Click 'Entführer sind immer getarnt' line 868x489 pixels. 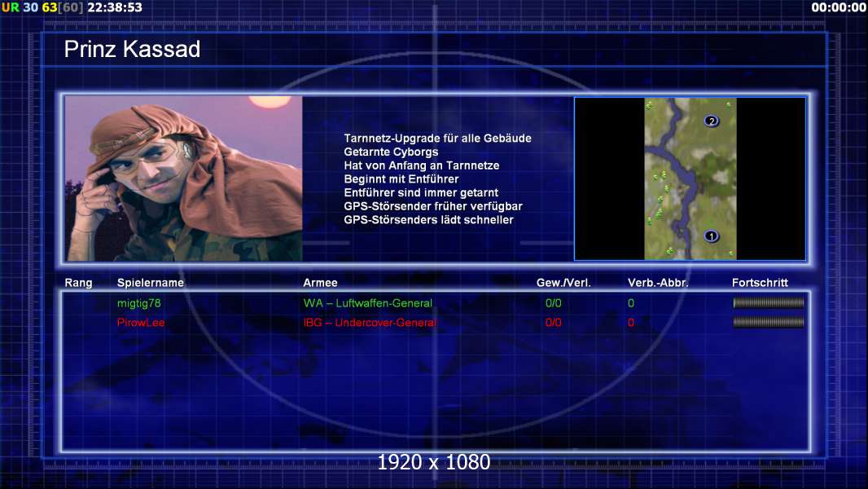(421, 192)
